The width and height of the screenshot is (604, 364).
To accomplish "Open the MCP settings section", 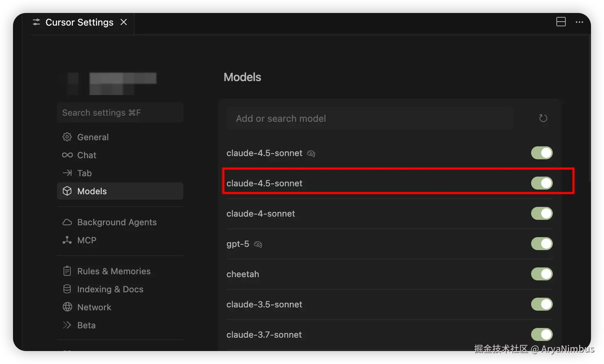I will click(x=120, y=240).
